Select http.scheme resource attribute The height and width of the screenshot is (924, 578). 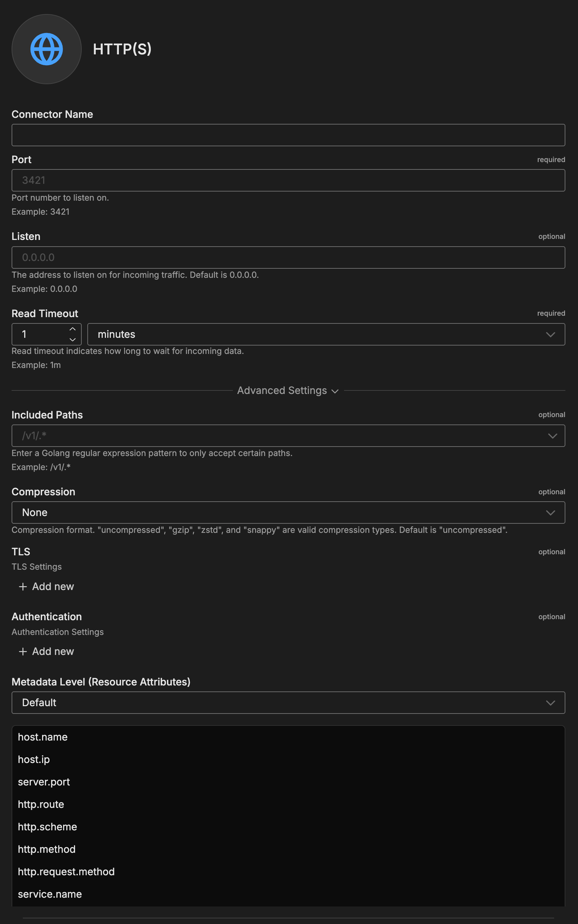coord(47,827)
